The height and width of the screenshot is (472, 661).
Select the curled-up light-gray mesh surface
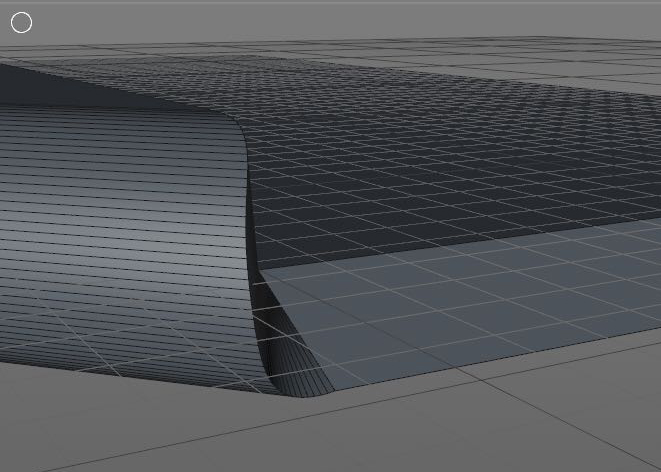(120, 230)
